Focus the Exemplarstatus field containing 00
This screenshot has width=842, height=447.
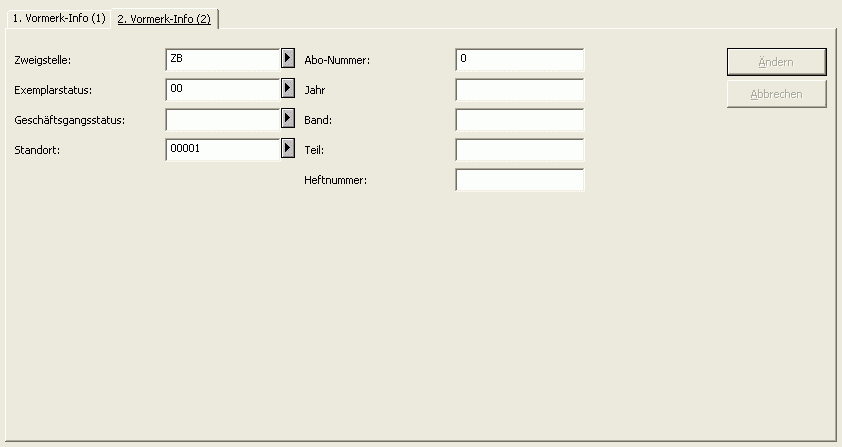pos(223,89)
